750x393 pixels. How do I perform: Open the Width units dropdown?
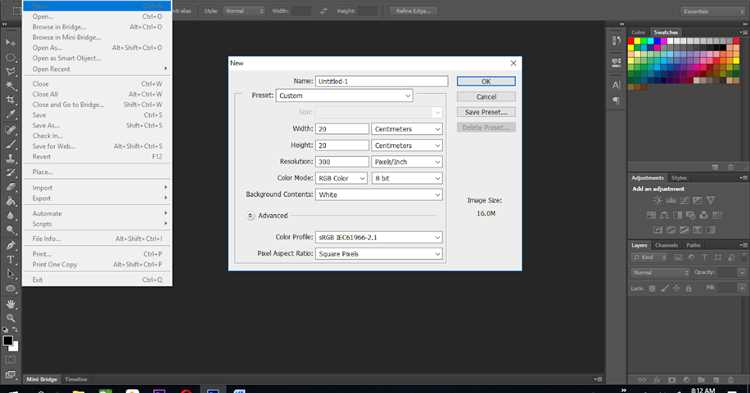tap(407, 129)
